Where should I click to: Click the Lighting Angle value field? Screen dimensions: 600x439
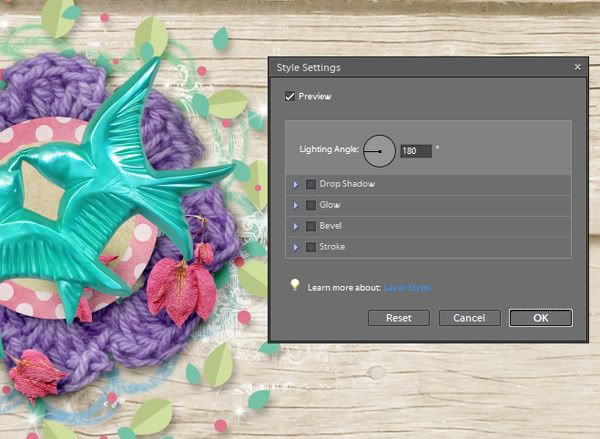coord(416,151)
